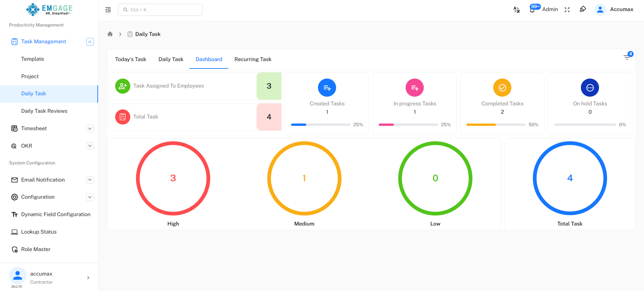The image size is (644, 291).
Task: Collapse the Task Management section
Action: 90,42
